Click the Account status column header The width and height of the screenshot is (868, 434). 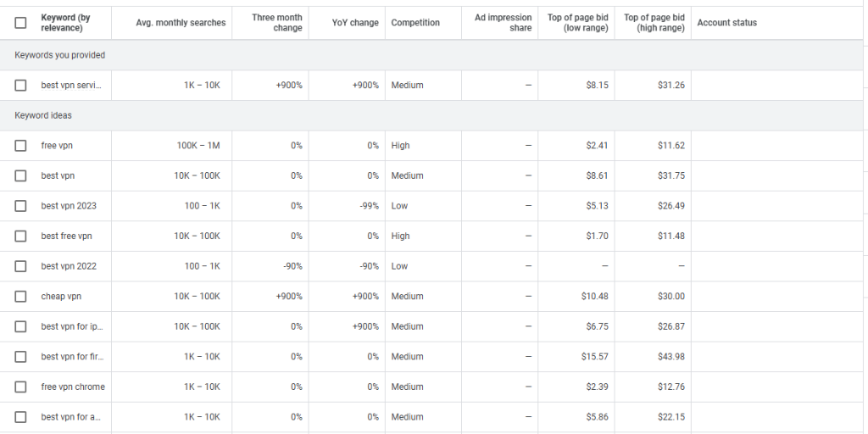point(726,23)
